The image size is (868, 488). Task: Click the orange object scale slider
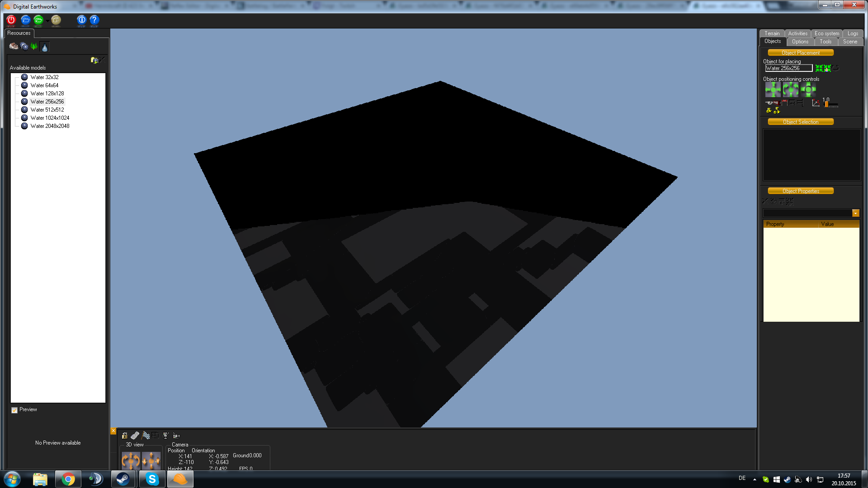tap(827, 104)
